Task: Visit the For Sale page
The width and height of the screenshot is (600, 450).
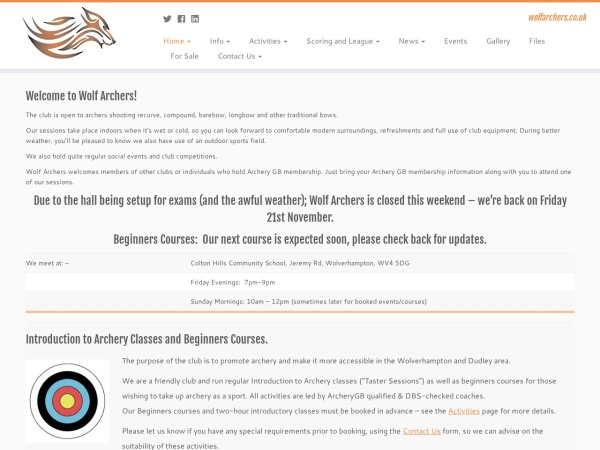Action: pyautogui.click(x=184, y=56)
